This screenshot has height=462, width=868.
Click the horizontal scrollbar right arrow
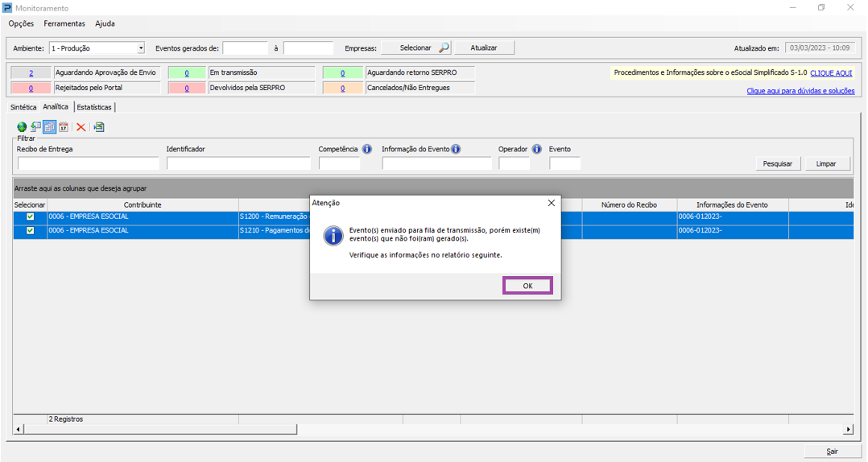click(x=848, y=429)
